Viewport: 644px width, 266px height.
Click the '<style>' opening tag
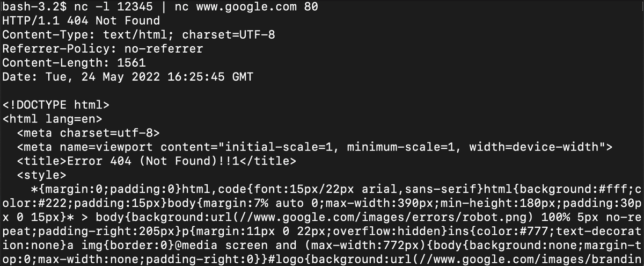click(x=42, y=175)
